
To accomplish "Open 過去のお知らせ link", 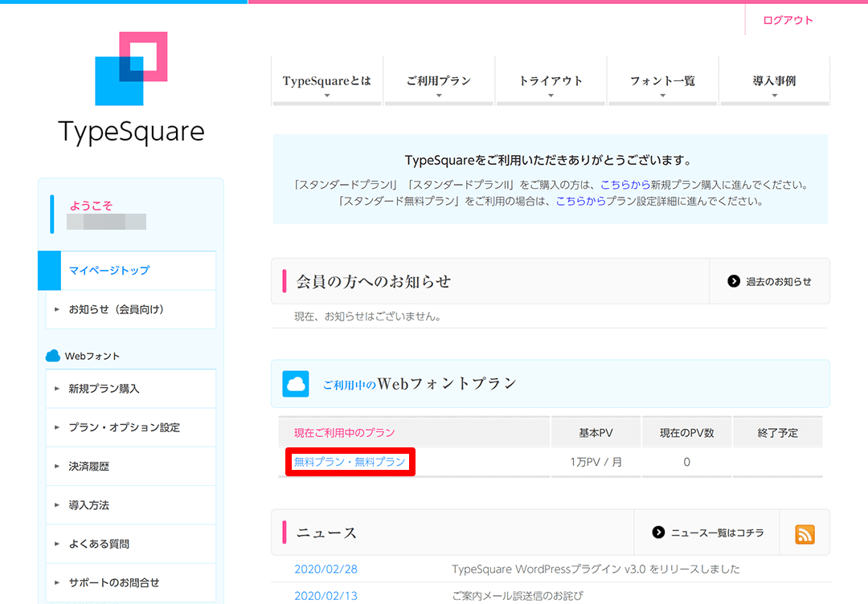I will click(x=778, y=282).
